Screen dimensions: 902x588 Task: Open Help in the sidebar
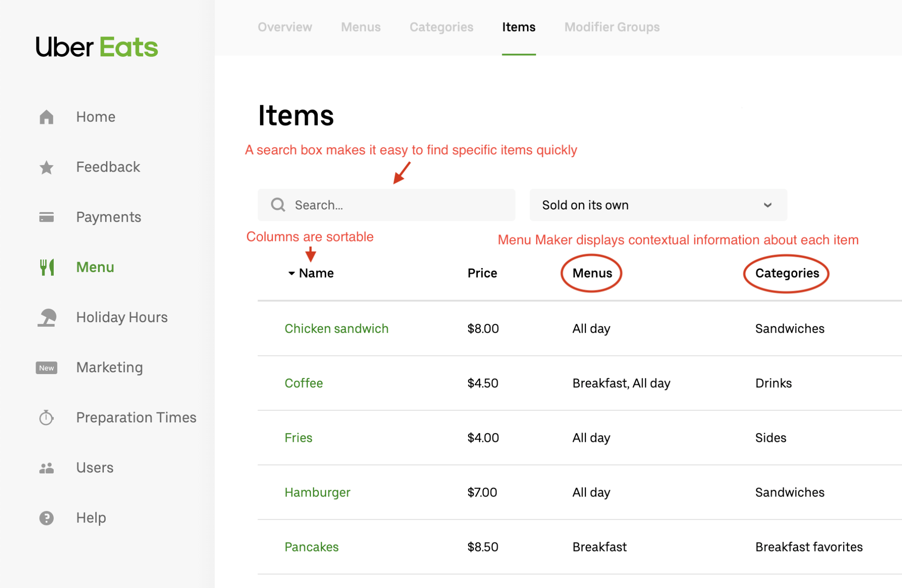pos(91,518)
